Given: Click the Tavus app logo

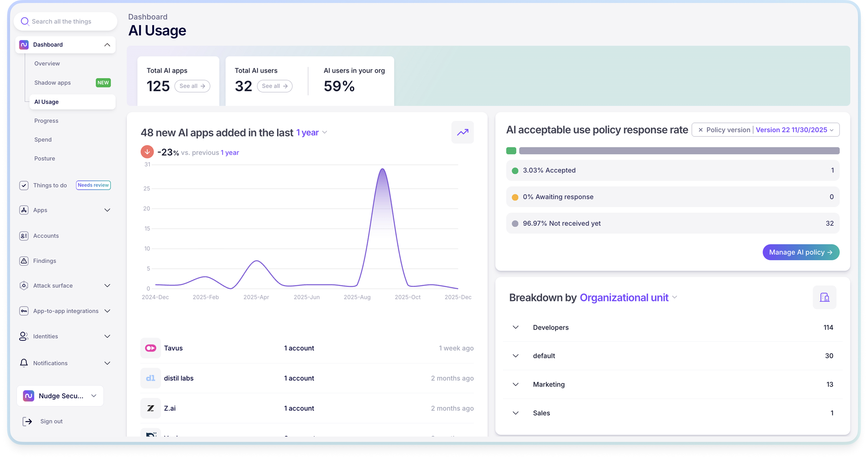Looking at the screenshot, I should [x=150, y=348].
